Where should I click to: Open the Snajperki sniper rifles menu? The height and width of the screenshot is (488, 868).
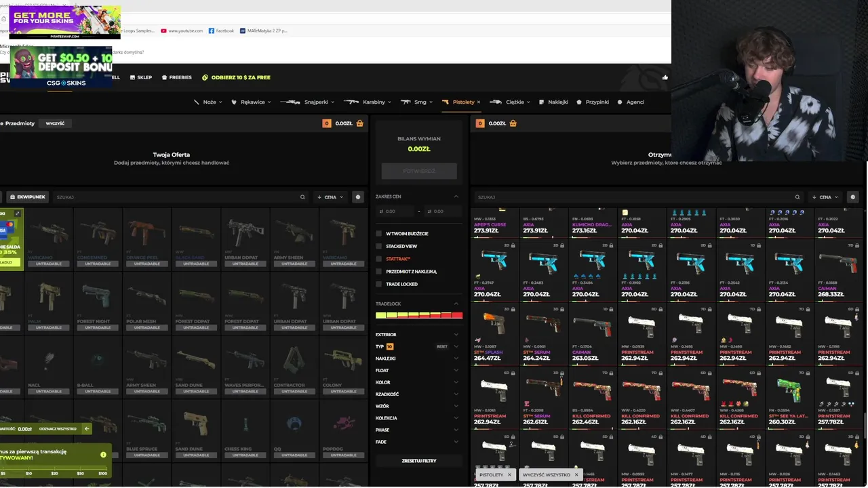point(307,102)
